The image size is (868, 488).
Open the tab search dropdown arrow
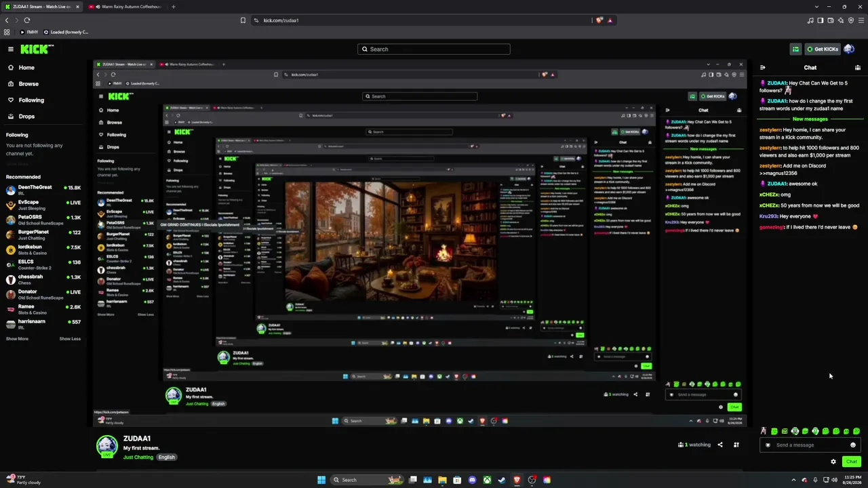817,7
